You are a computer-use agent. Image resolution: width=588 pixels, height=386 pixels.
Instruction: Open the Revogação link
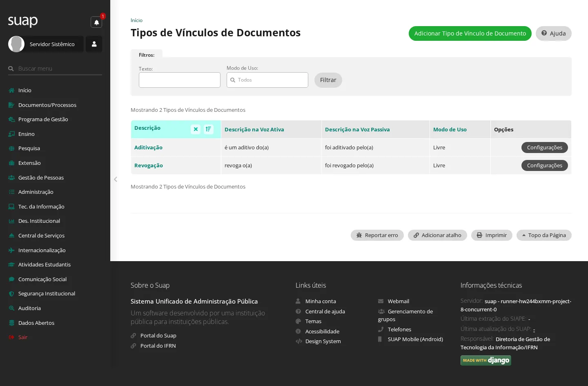(149, 165)
